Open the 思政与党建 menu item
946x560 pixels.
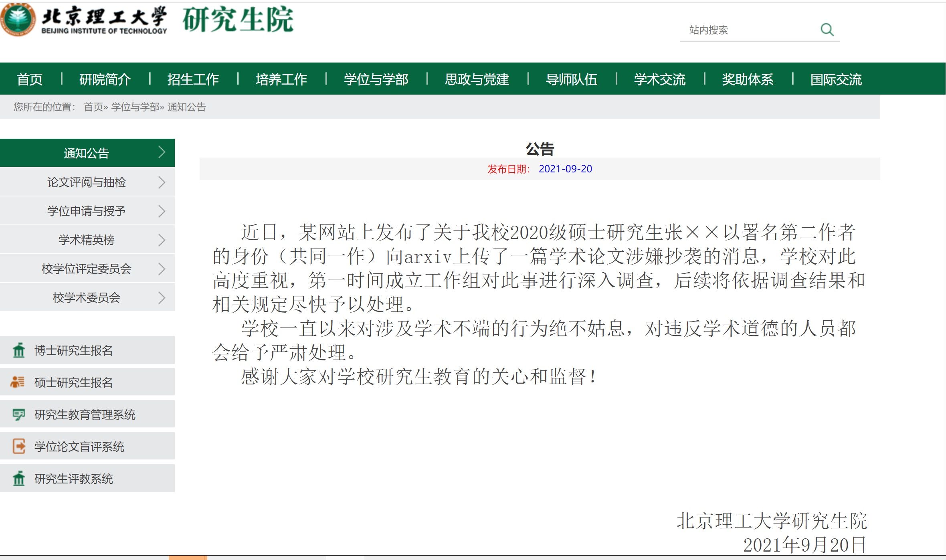477,79
